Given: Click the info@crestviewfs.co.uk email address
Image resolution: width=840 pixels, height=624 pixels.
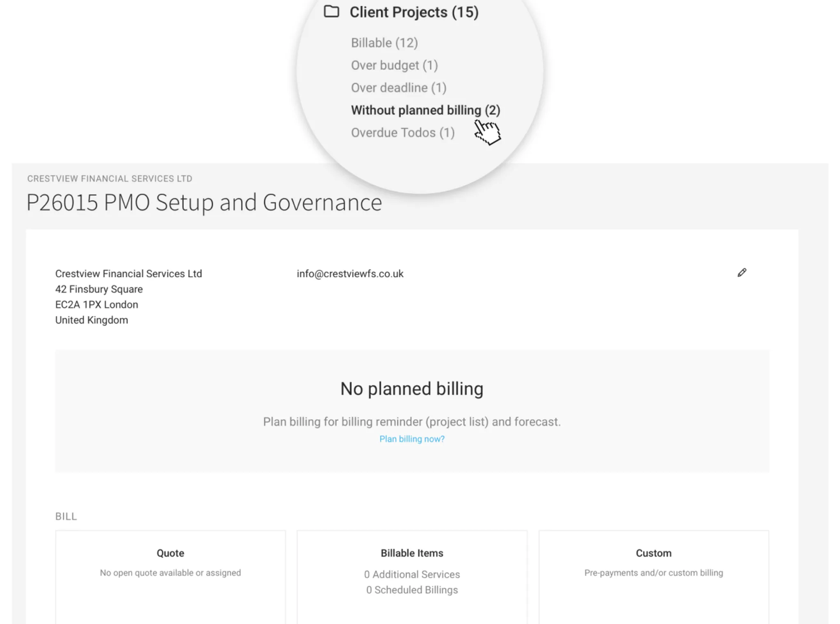Looking at the screenshot, I should tap(350, 274).
